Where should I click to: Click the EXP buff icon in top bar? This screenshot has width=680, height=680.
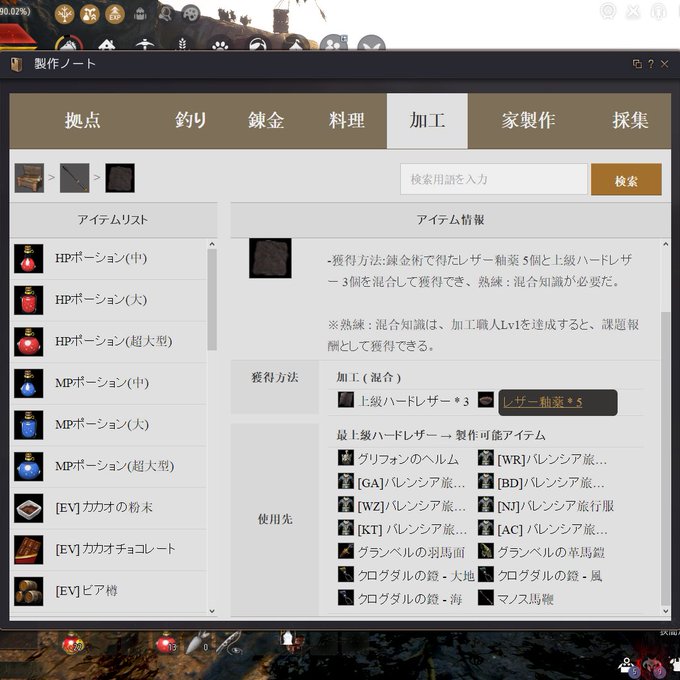[x=114, y=16]
